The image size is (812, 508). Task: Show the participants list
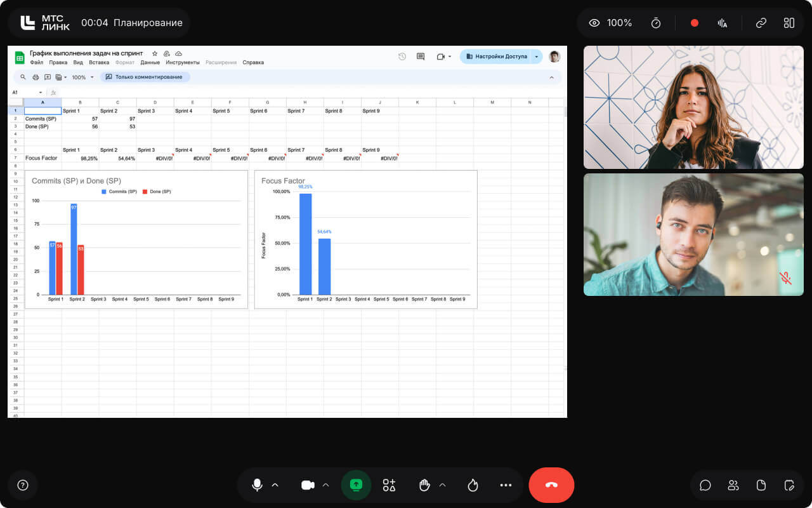click(x=733, y=485)
